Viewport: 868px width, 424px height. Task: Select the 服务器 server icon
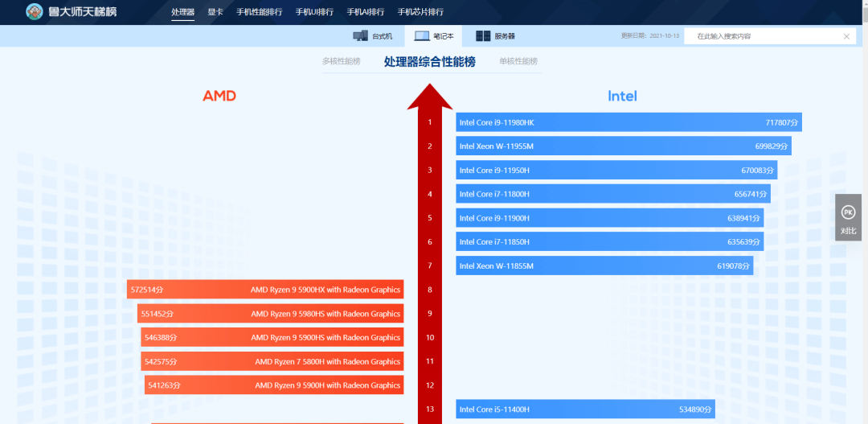click(483, 36)
